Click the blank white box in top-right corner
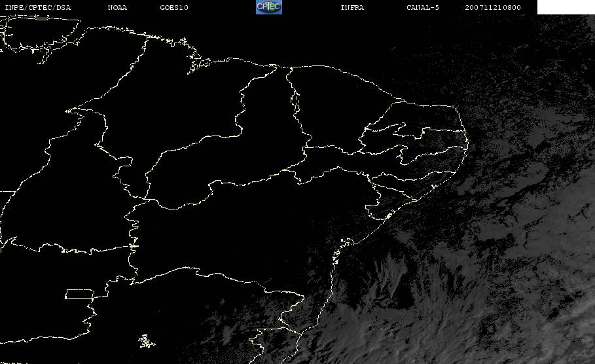The image size is (595, 364). pyautogui.click(x=566, y=7)
